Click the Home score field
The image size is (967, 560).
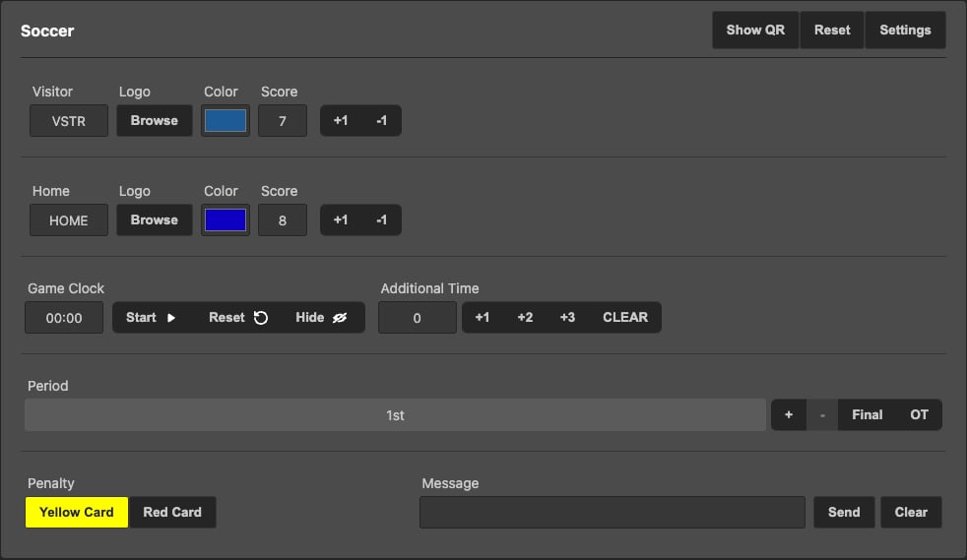[x=283, y=219]
